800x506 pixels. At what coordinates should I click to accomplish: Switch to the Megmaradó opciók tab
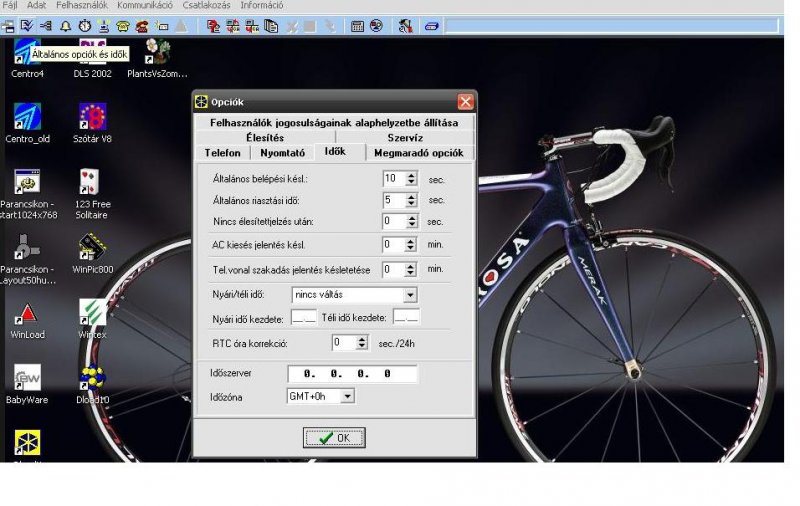click(x=419, y=153)
